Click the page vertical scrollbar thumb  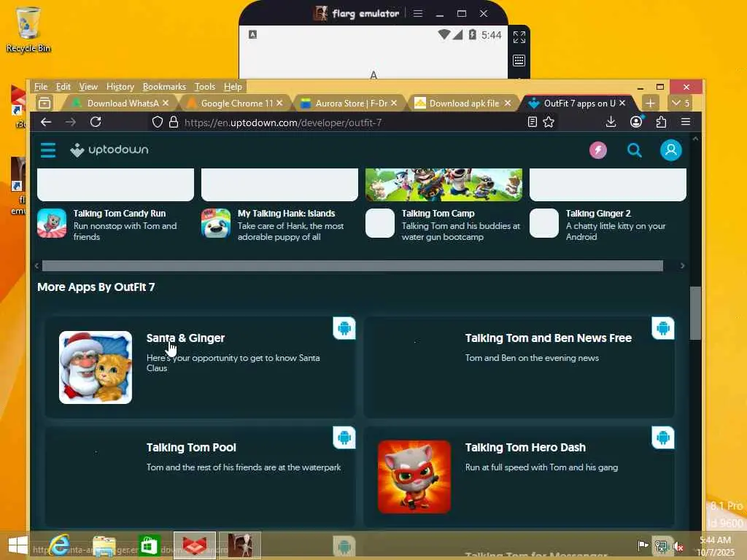695,313
